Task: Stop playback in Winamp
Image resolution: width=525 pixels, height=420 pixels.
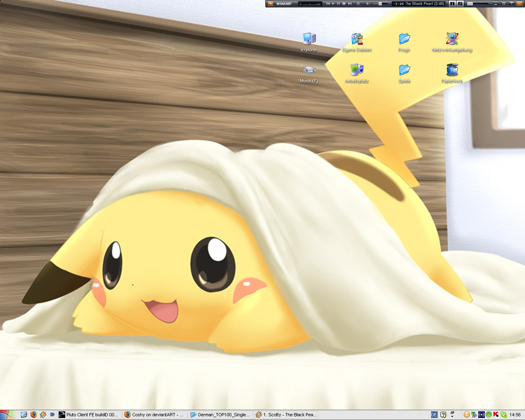Action: [344, 4]
